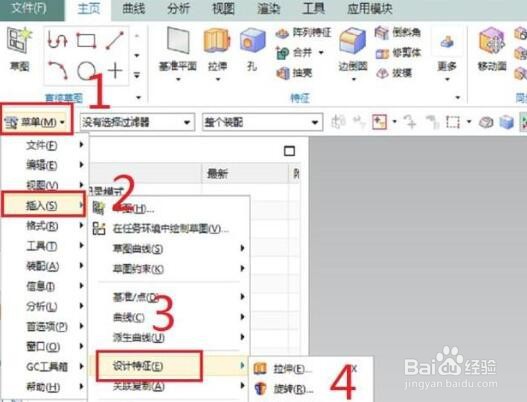
Task: Select the profile curve sketch tool
Action: 57,40
